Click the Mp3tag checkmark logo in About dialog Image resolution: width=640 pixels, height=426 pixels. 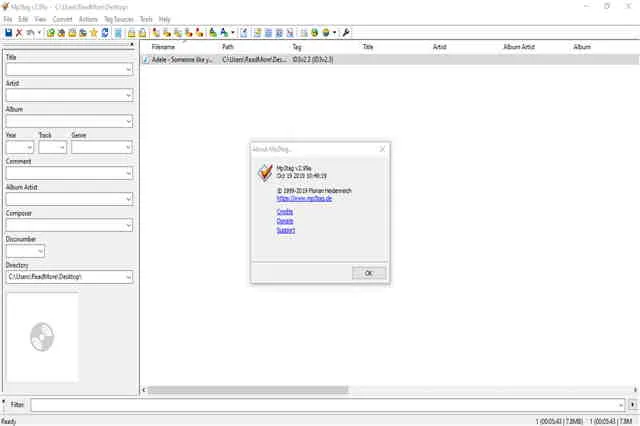tap(265, 172)
